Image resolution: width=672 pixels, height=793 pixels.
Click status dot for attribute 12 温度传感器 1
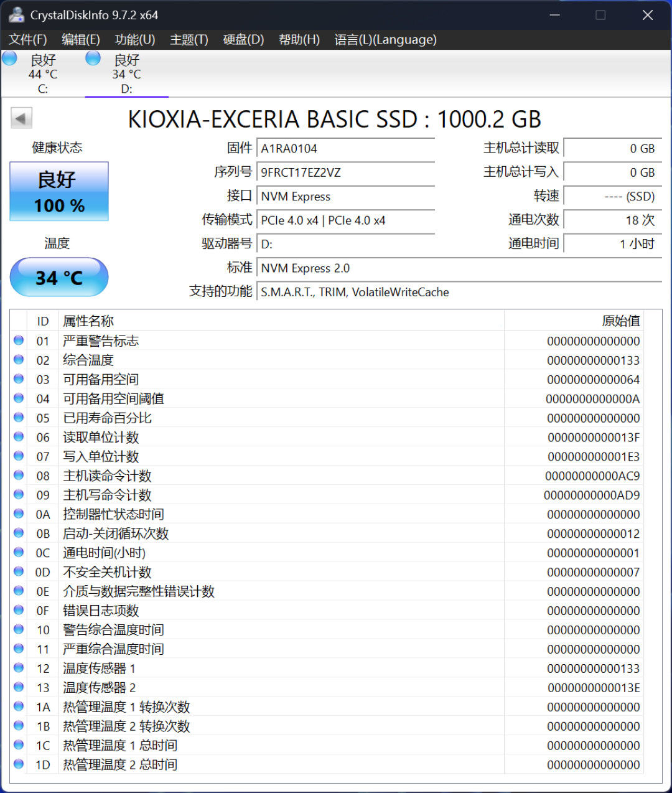(19, 668)
